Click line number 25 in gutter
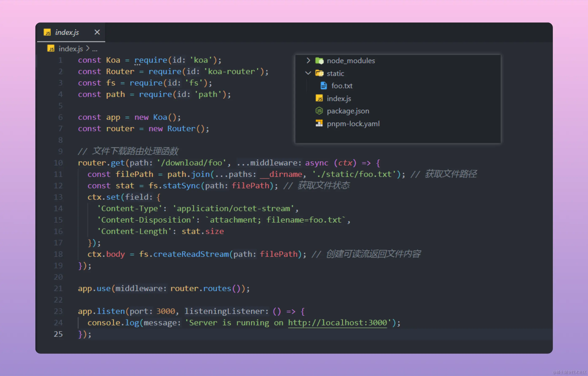Viewport: 588px width, 376px height. pos(58,334)
